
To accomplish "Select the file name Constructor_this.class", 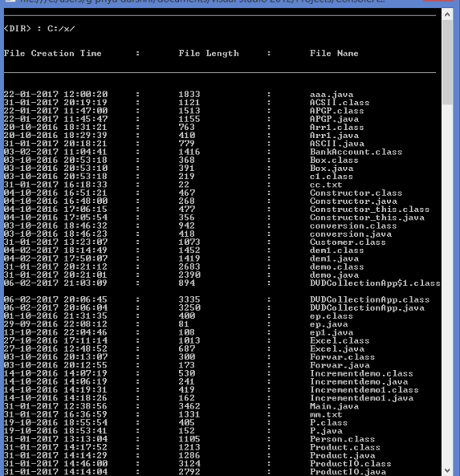I will coord(370,209).
